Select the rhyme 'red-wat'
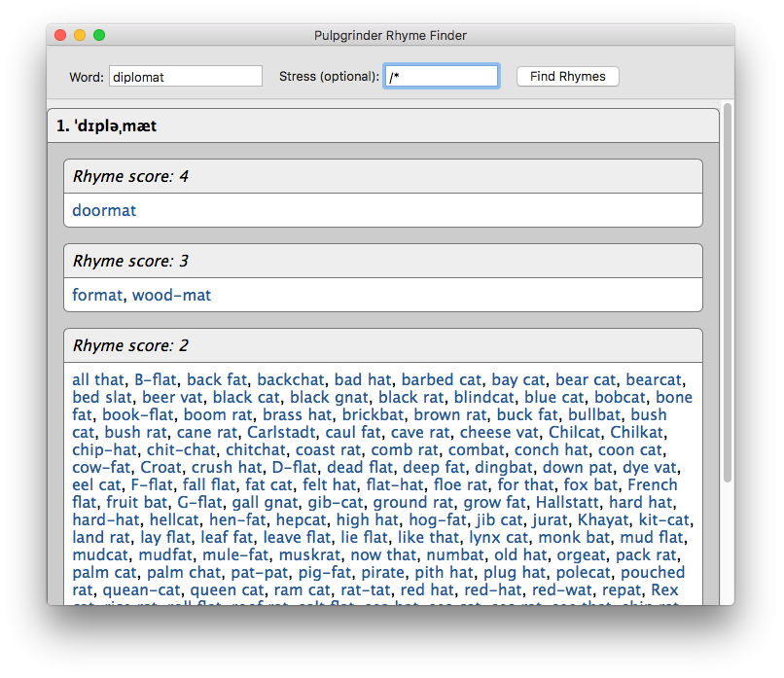The image size is (784, 678). pyautogui.click(x=562, y=590)
